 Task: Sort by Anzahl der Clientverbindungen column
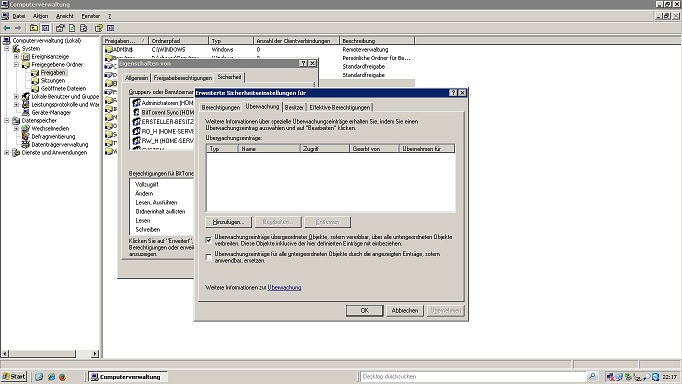point(296,41)
